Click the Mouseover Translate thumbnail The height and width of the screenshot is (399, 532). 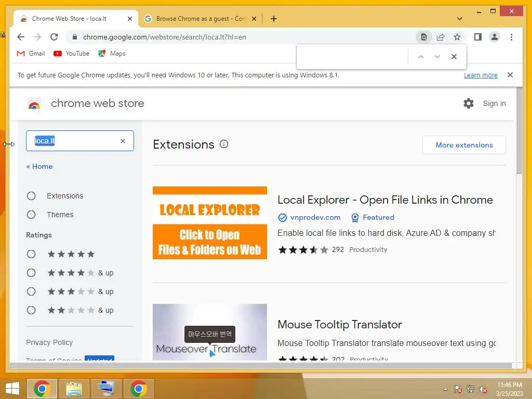click(210, 332)
